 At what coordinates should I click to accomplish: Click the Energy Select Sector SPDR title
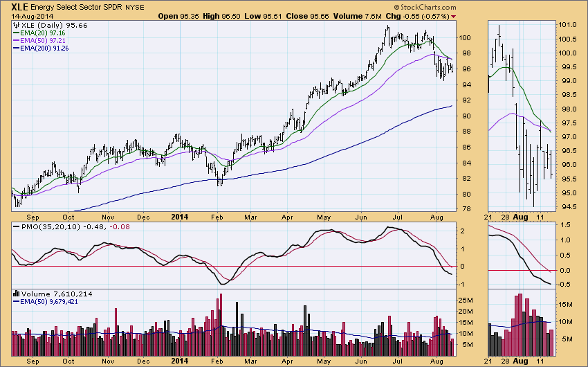click(x=77, y=7)
